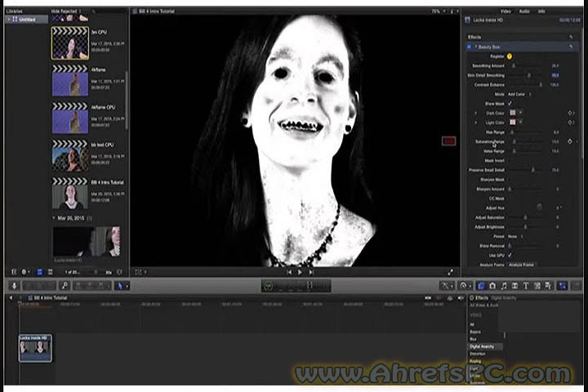Open the Mode Add Color dropdown
Screen dimensions: 588x392
click(x=519, y=94)
